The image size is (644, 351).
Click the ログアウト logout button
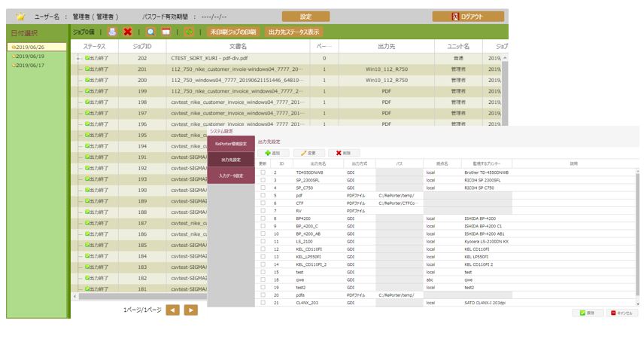468,17
